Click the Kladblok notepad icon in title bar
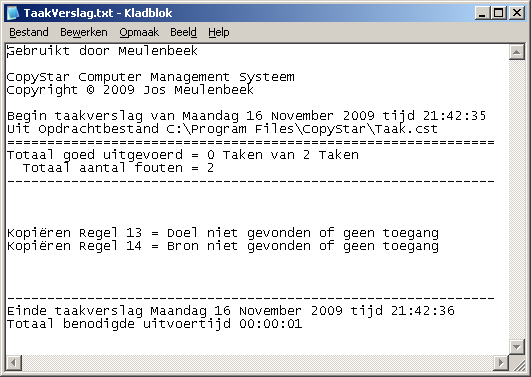The height and width of the screenshot is (377, 531). tap(13, 13)
